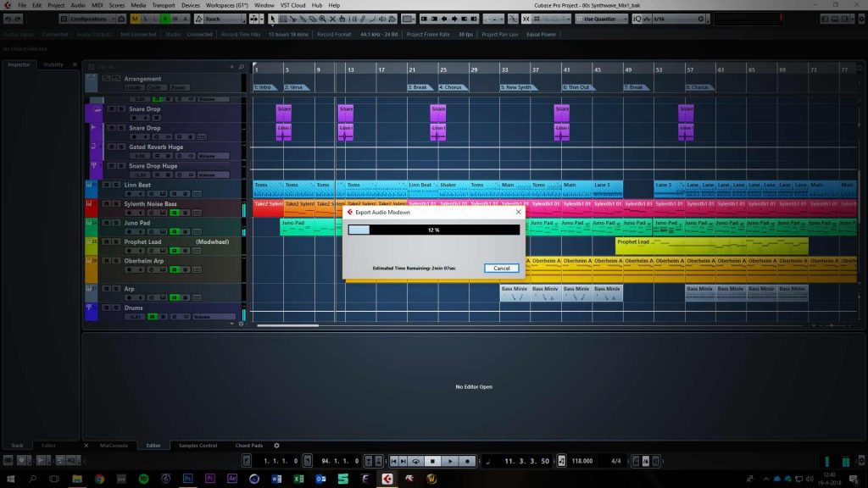
Task: Select the Zoom magnifier tool
Action: (323, 19)
